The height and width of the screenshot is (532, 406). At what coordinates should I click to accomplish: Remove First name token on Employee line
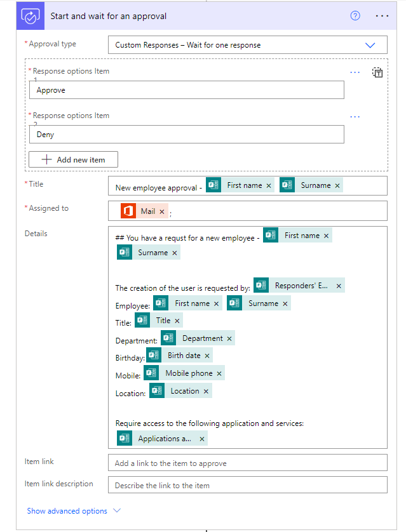coord(216,303)
